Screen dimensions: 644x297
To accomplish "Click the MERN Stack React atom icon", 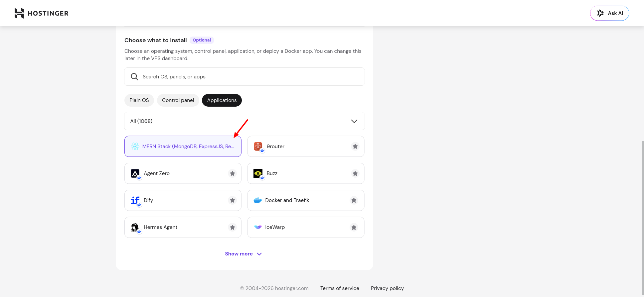I will (135, 147).
